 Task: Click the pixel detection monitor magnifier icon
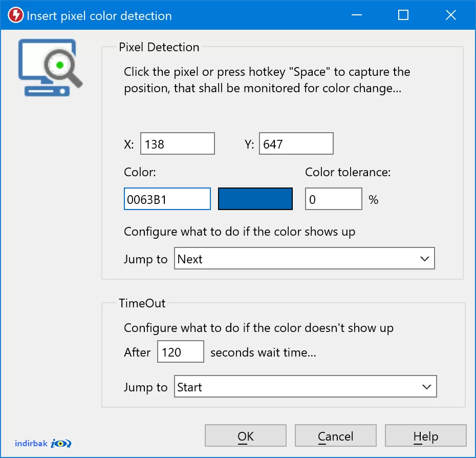coord(50,68)
